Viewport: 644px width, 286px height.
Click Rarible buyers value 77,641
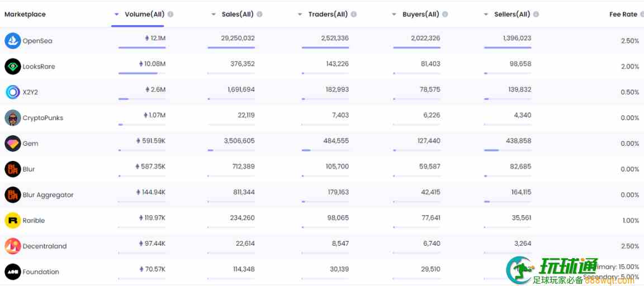430,217
